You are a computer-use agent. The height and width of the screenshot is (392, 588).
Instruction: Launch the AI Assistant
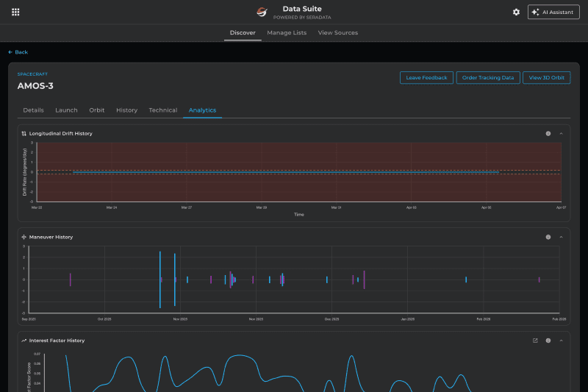click(x=553, y=12)
